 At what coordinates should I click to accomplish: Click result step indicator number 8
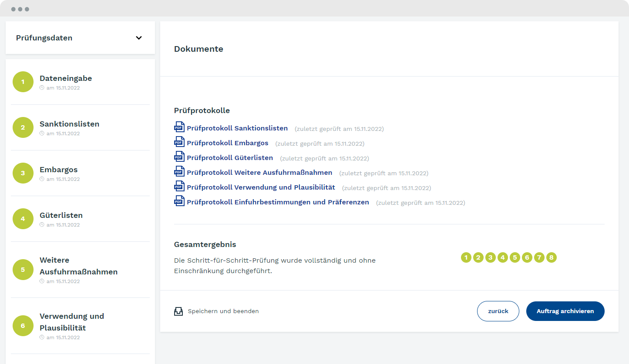click(x=552, y=258)
